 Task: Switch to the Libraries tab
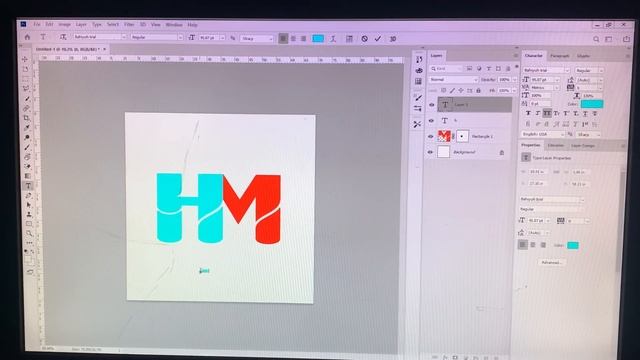pyautogui.click(x=556, y=146)
